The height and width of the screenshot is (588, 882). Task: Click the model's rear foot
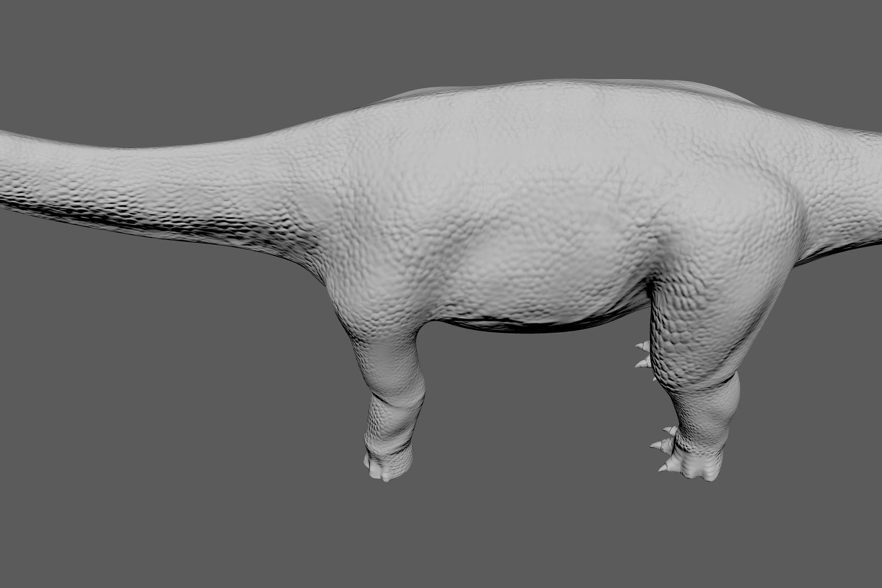tap(388, 463)
